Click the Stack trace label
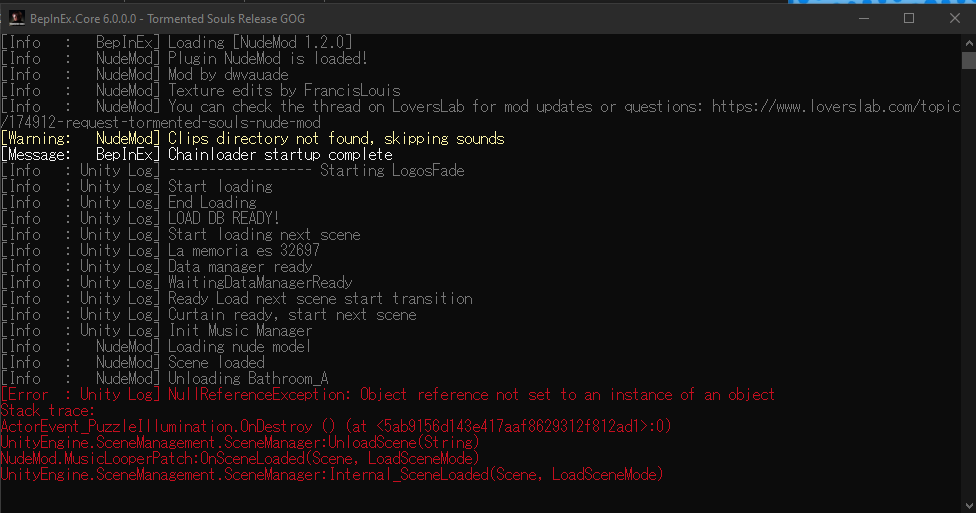976x513 pixels. click(47, 411)
